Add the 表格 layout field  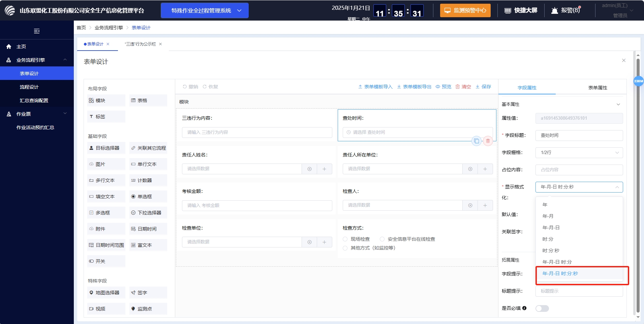click(148, 100)
